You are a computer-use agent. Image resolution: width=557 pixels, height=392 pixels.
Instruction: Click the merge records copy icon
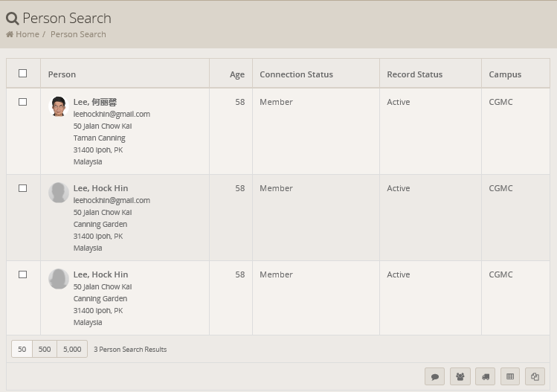point(535,377)
